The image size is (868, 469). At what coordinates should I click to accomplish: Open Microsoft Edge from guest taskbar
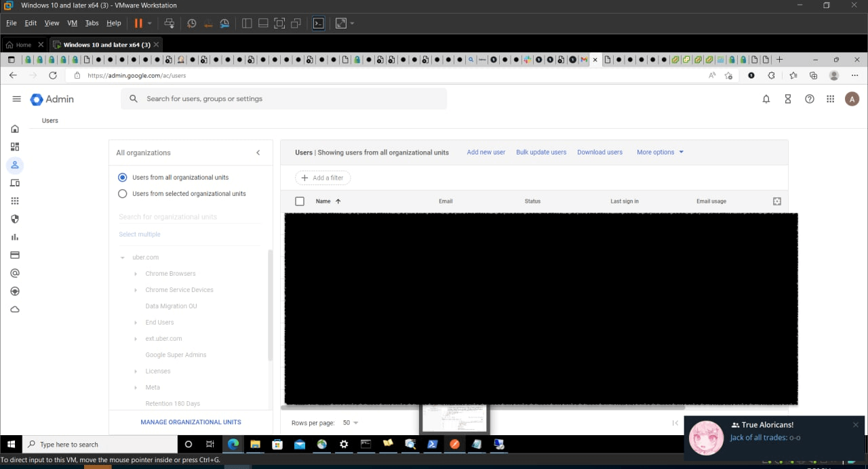(233, 444)
